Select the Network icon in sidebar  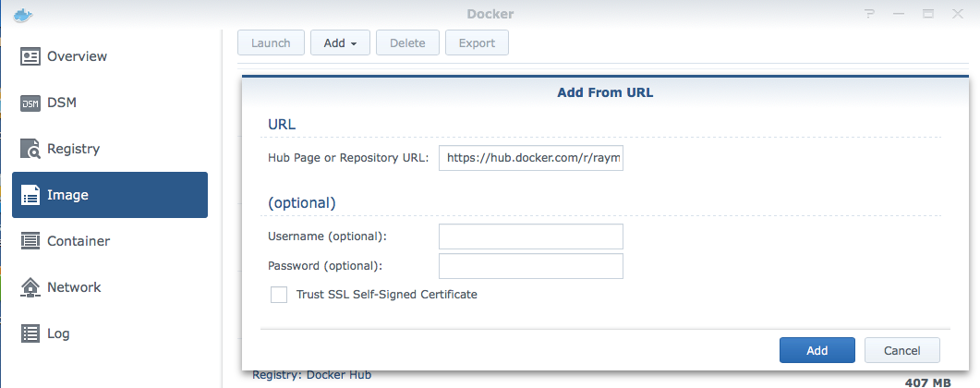click(x=30, y=287)
